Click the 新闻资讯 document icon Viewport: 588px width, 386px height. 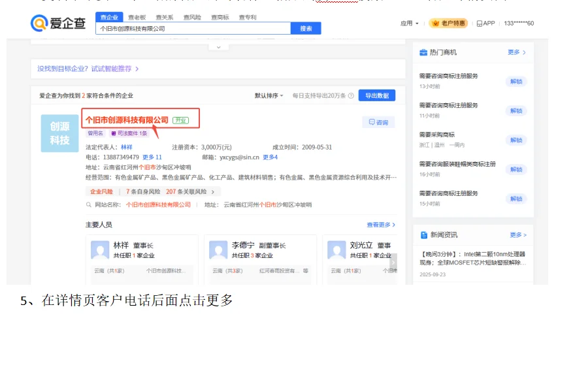[424, 235]
